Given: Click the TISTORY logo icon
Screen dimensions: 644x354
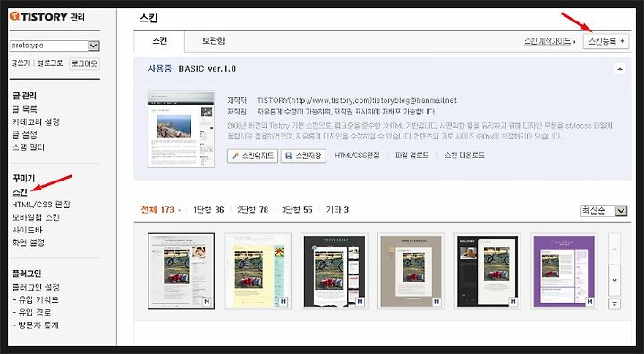Looking at the screenshot, I should click(x=15, y=16).
